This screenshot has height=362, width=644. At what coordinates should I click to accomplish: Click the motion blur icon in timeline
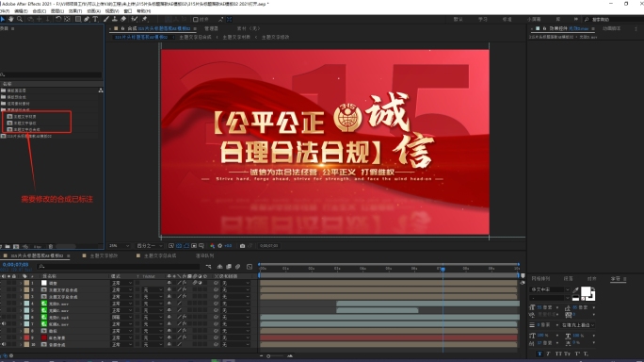pyautogui.click(x=238, y=267)
